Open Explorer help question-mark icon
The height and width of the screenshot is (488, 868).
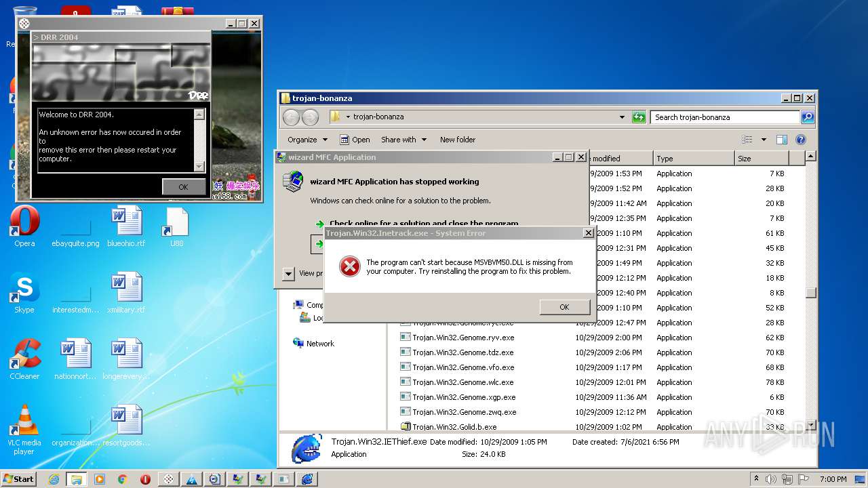tap(800, 140)
